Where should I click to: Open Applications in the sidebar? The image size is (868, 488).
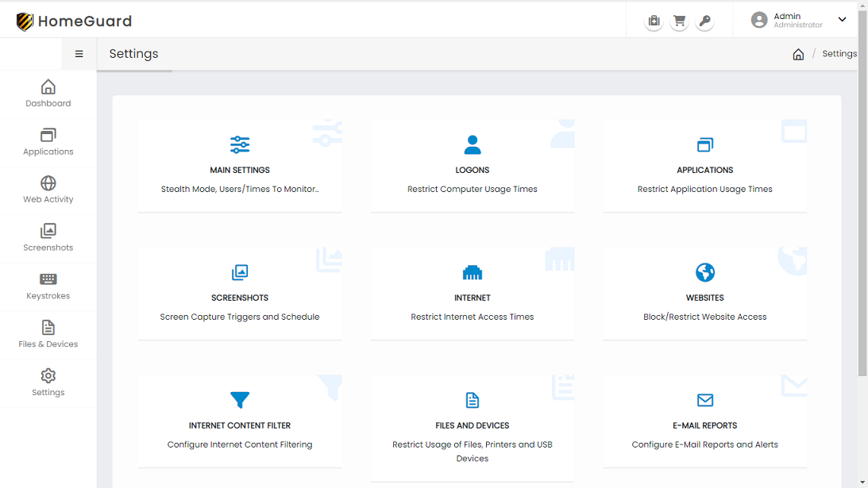click(48, 142)
